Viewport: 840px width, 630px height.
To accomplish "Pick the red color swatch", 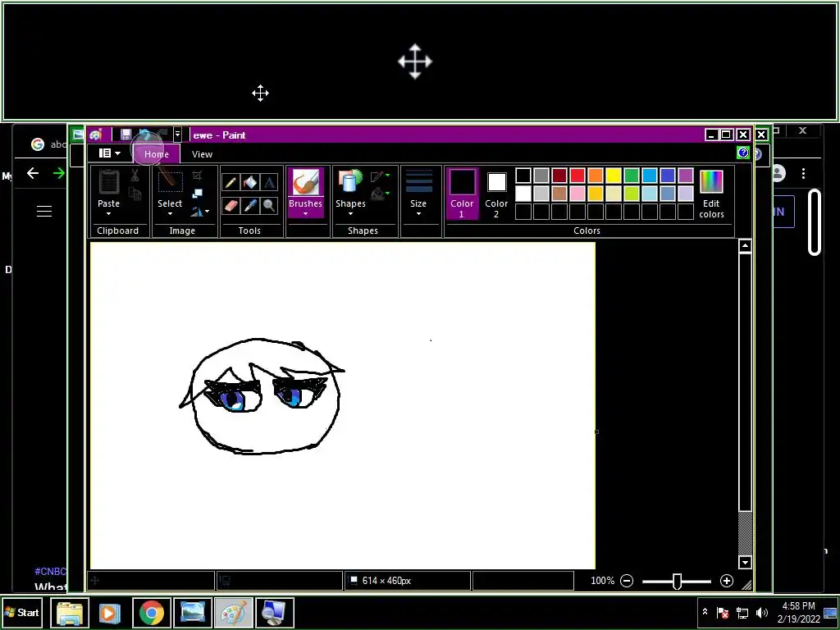I will point(577,176).
